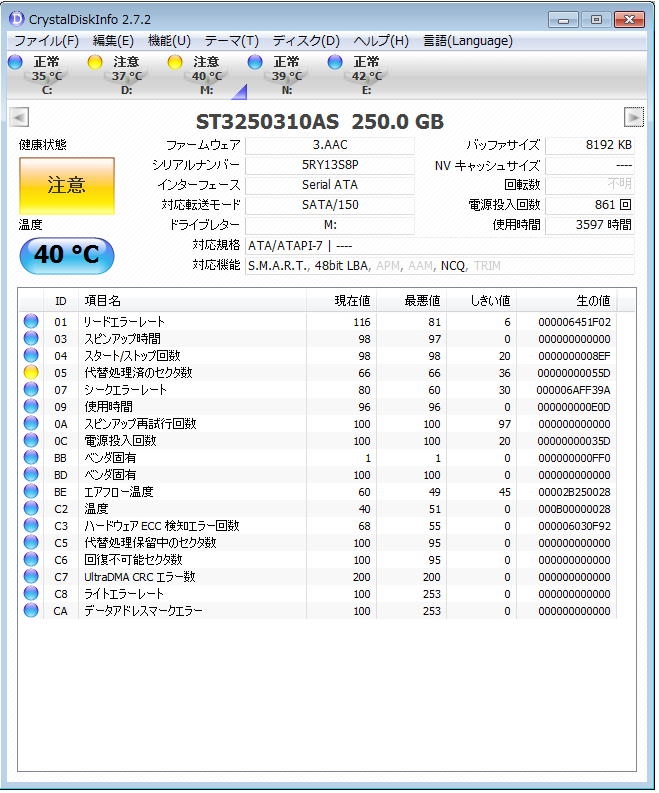This screenshot has height=793, width=659.
Task: Open the テーマ(T) menu
Action: 231,40
